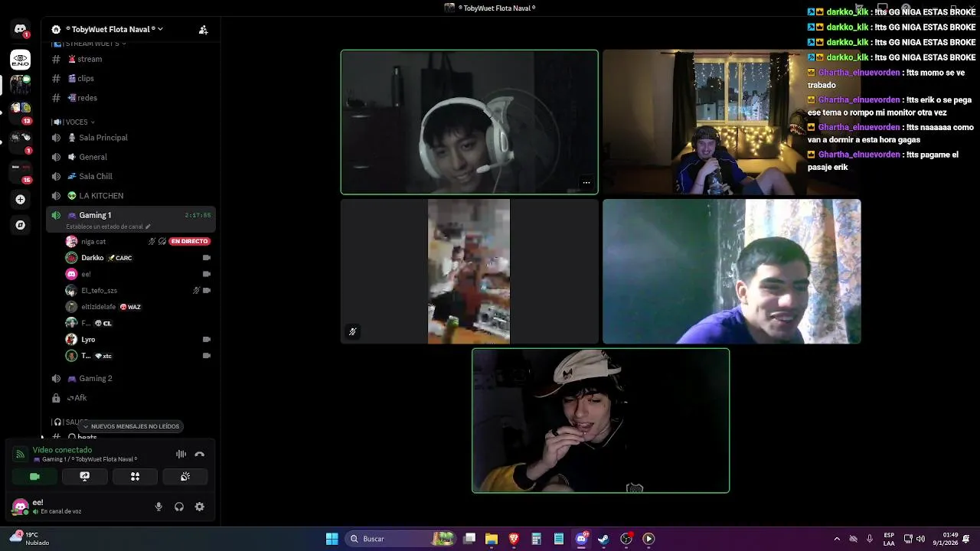
Task: Click El_tefo_szs user in voice list
Action: 99,291
